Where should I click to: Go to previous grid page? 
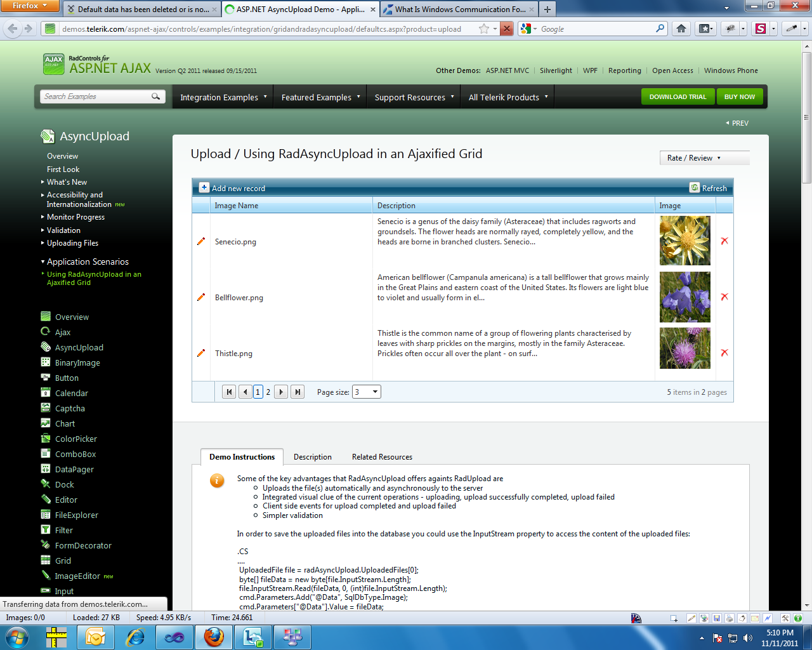(x=246, y=392)
